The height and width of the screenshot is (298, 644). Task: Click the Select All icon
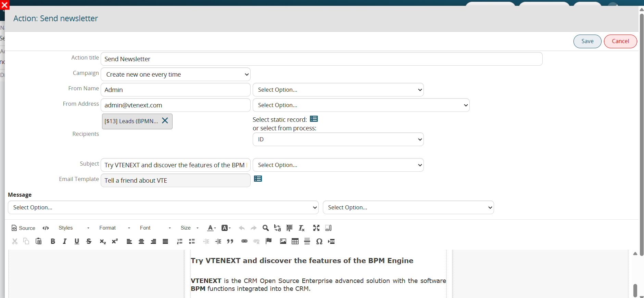289,228
